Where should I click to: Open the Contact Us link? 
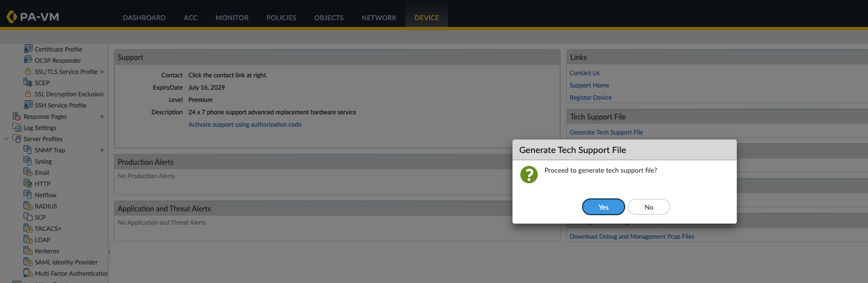(585, 73)
